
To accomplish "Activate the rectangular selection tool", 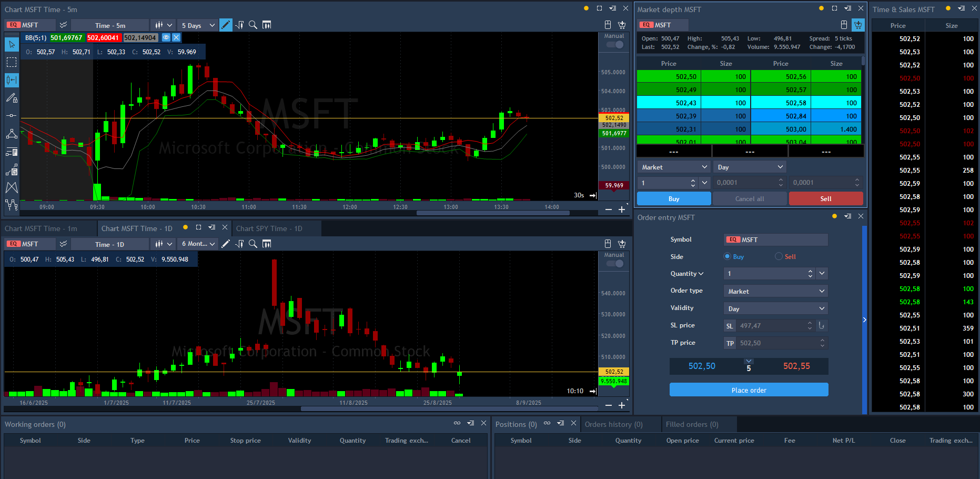I will coord(12,62).
